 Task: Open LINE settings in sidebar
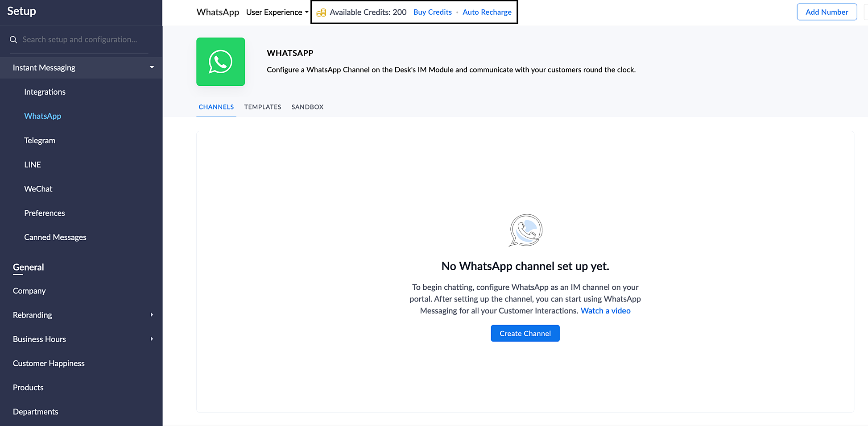coord(33,165)
